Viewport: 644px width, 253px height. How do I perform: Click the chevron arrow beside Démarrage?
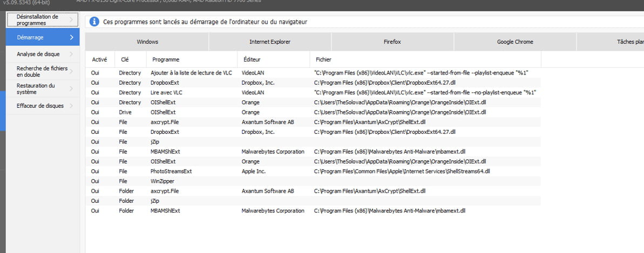pyautogui.click(x=71, y=37)
